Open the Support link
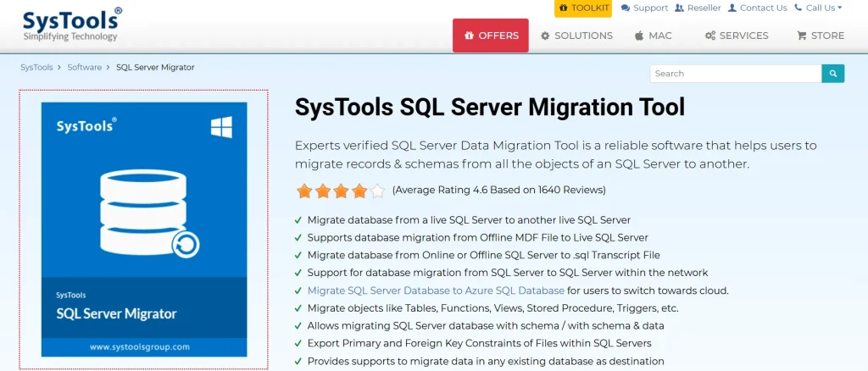Screen dimensions: 868x371 click(x=650, y=8)
